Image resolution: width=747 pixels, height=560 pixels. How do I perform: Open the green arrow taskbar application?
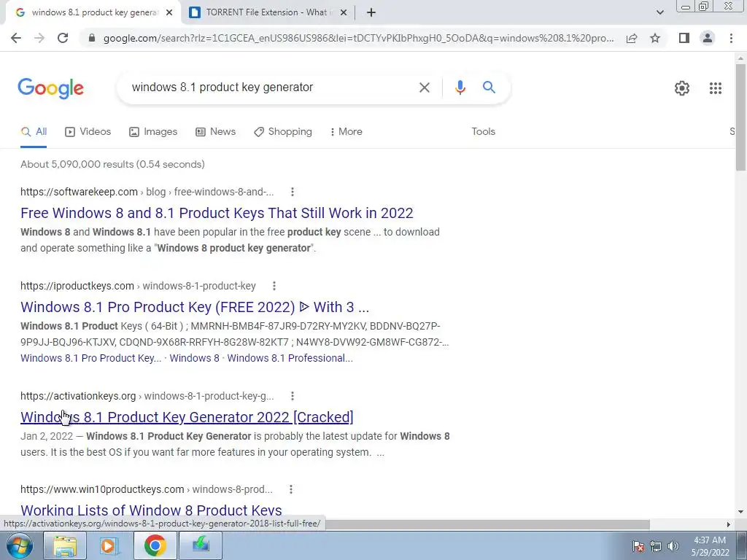[x=200, y=545]
